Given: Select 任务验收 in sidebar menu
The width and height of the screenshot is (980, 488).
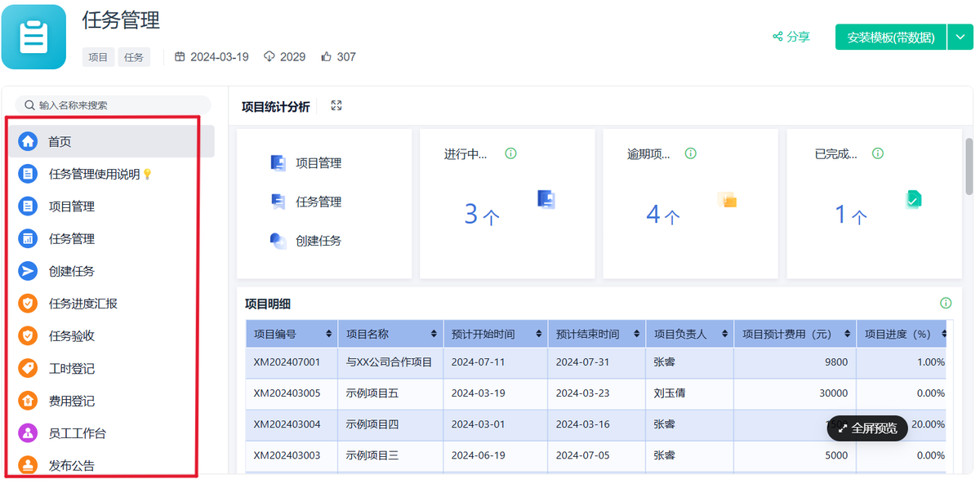Looking at the screenshot, I should pos(72,336).
